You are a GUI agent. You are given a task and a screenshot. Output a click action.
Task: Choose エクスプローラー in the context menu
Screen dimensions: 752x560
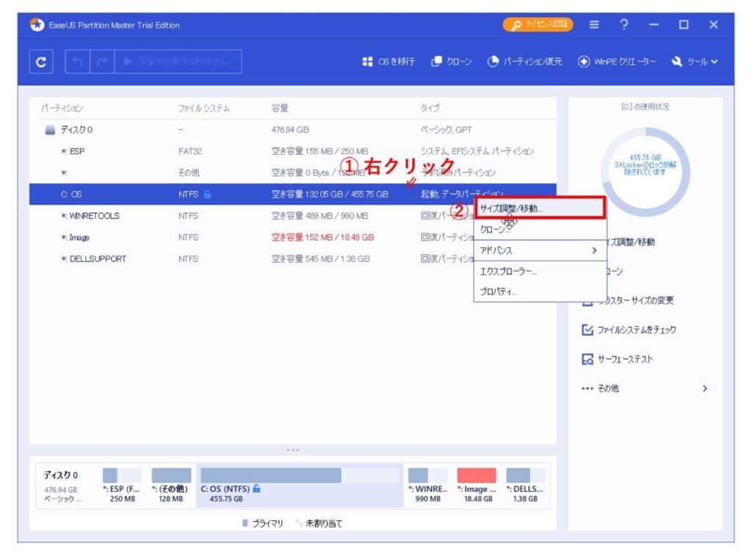pyautogui.click(x=540, y=272)
